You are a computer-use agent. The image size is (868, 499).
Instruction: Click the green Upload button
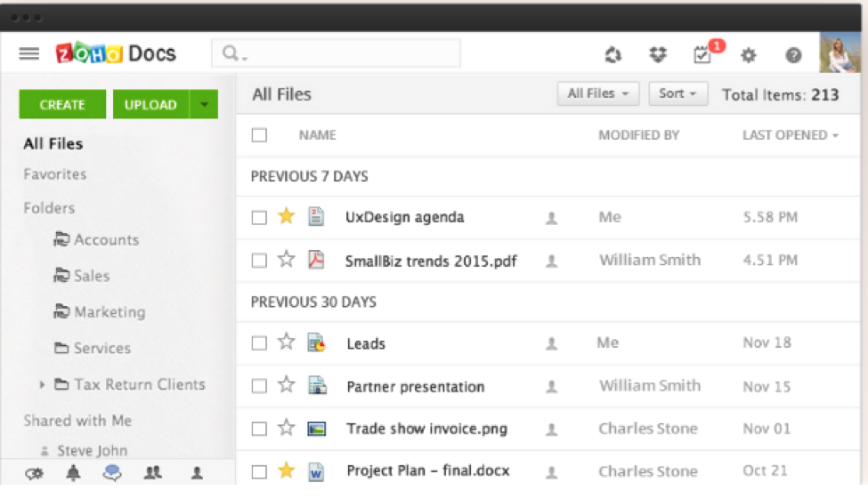151,104
